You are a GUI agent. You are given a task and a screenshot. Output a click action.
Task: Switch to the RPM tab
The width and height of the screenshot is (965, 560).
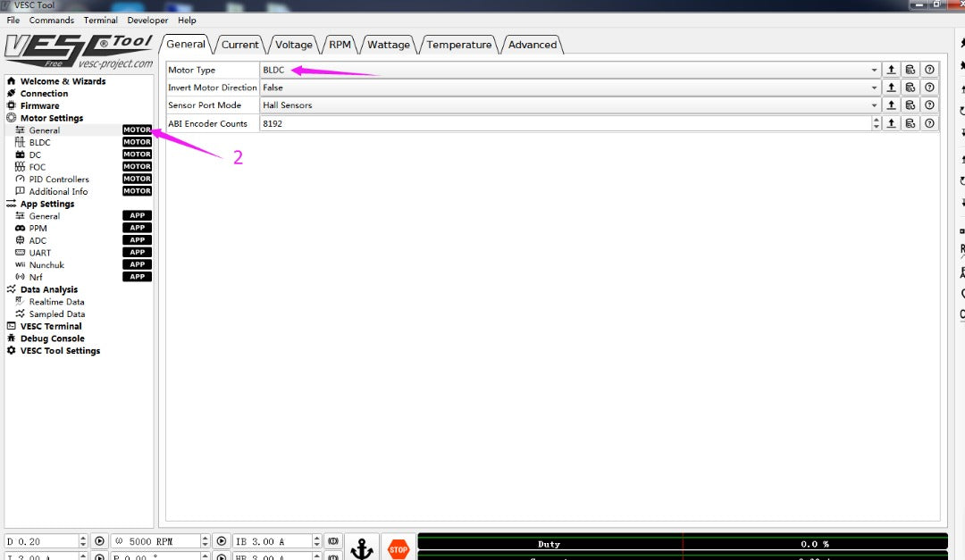coord(340,45)
